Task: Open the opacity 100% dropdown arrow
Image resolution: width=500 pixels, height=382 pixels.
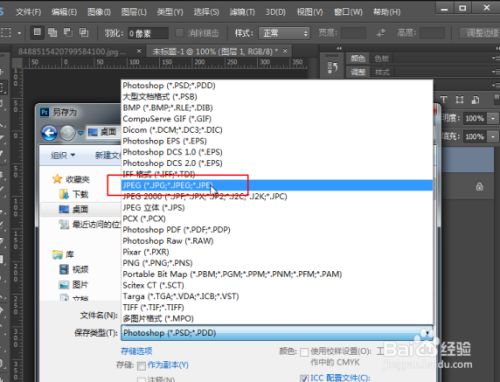Action: coord(493,118)
